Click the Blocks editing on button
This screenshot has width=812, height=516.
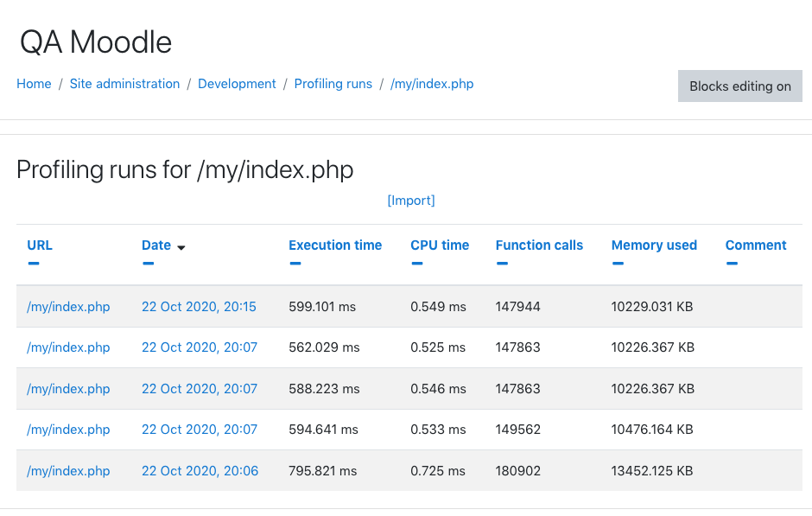click(x=740, y=86)
